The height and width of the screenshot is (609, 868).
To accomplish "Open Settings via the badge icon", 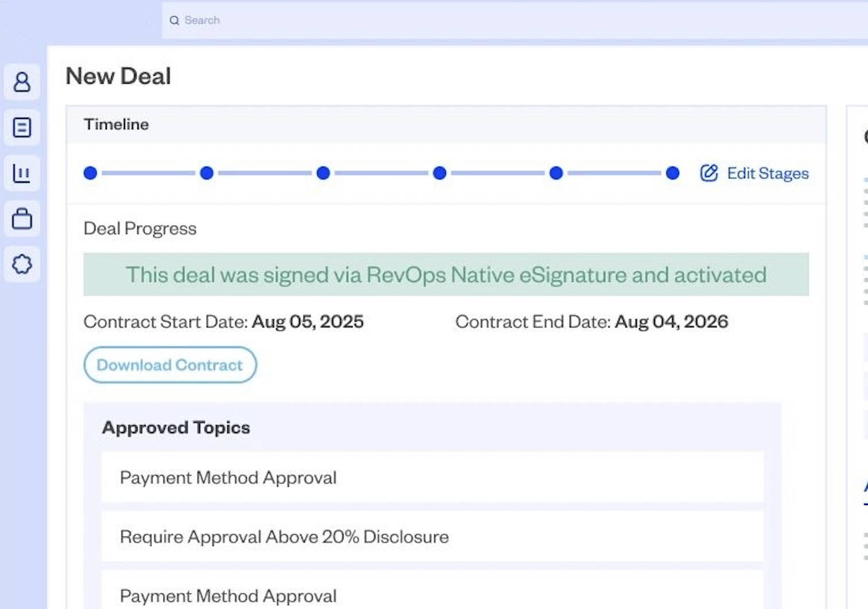I will click(x=22, y=264).
